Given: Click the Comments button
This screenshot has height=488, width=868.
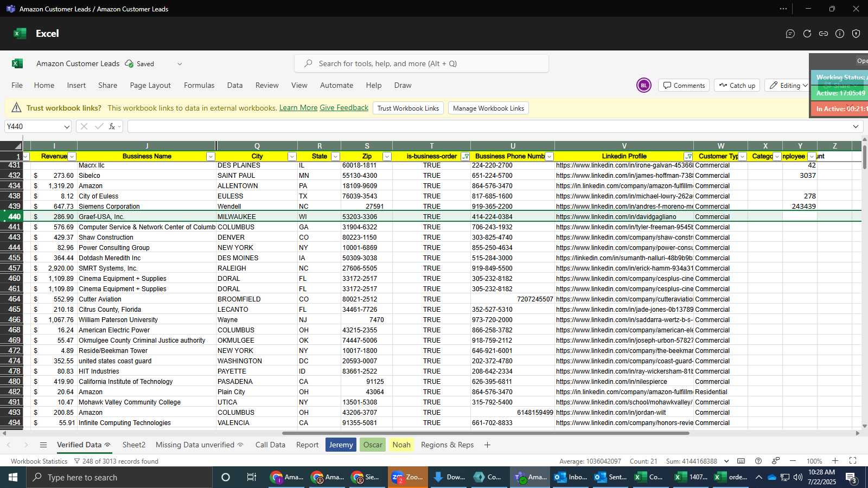Looking at the screenshot, I should (684, 85).
